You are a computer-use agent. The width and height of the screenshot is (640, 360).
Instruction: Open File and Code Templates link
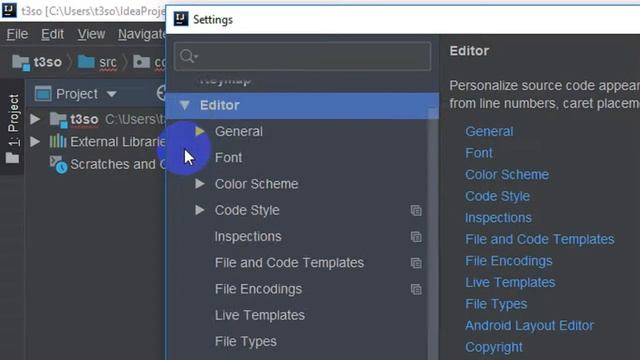pyautogui.click(x=540, y=239)
